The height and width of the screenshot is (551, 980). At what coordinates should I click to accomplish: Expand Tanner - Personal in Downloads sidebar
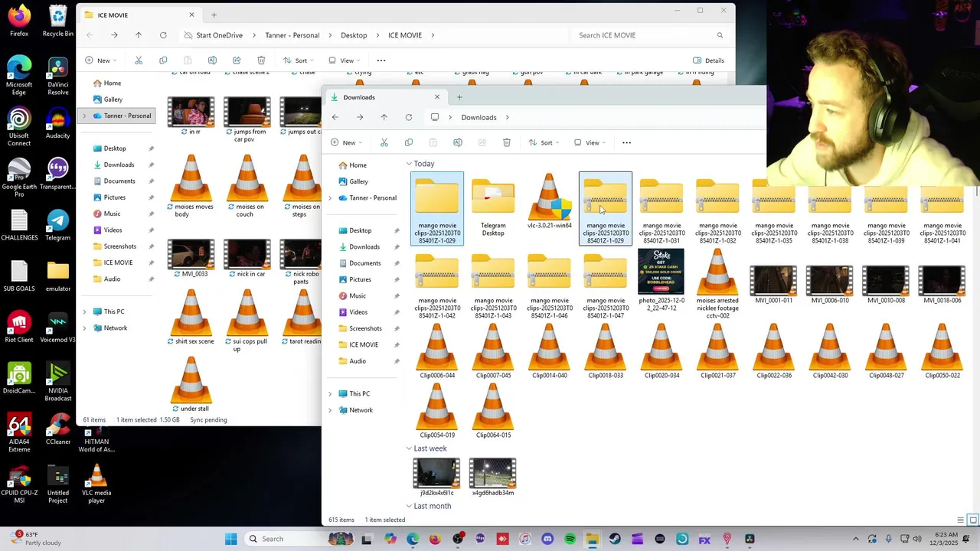coord(330,198)
